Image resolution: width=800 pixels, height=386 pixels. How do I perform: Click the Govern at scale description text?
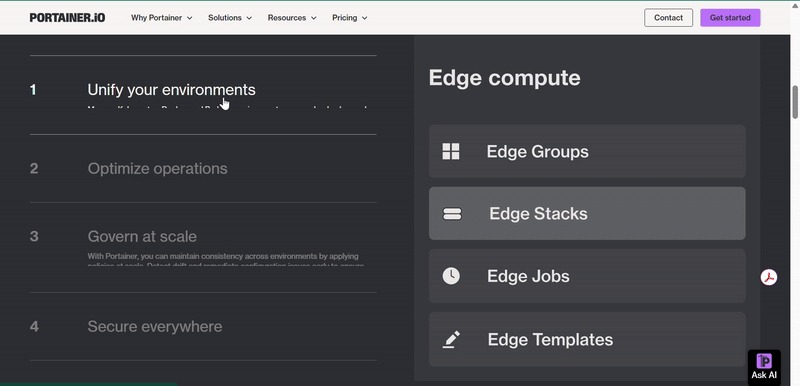click(x=226, y=261)
